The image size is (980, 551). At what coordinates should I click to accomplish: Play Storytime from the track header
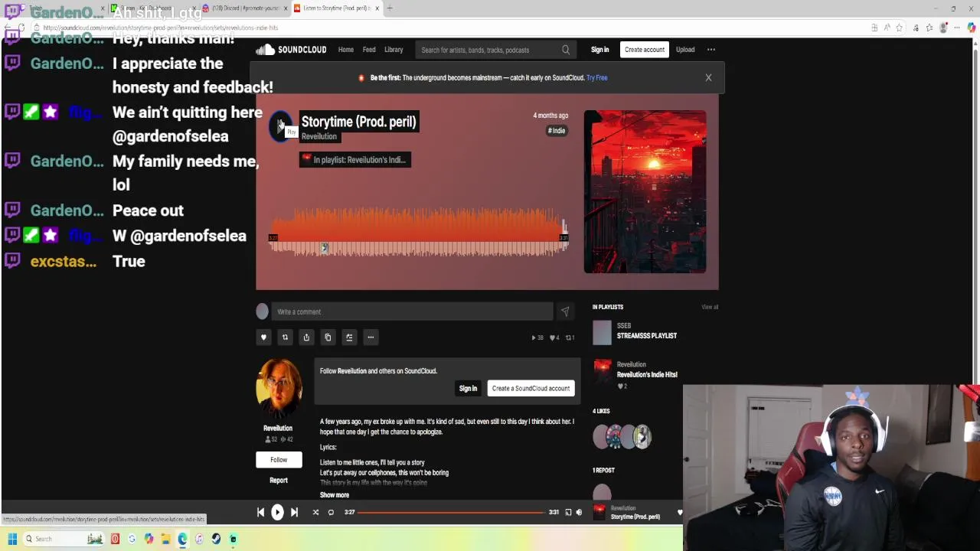point(281,126)
